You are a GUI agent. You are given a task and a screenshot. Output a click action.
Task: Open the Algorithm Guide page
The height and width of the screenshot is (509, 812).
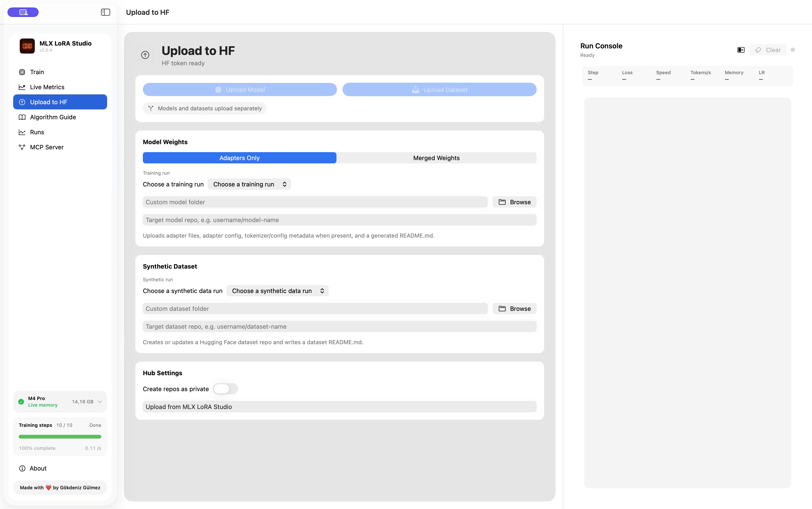[60, 117]
